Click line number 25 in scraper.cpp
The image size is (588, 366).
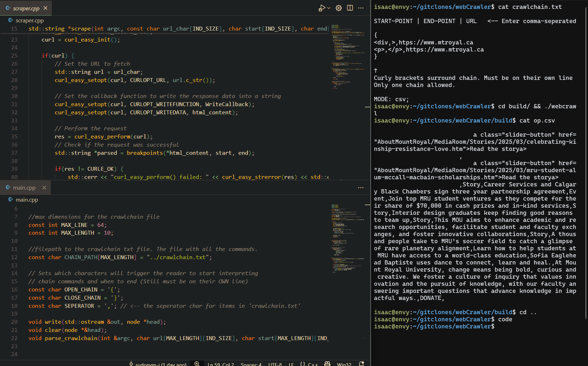click(14, 56)
